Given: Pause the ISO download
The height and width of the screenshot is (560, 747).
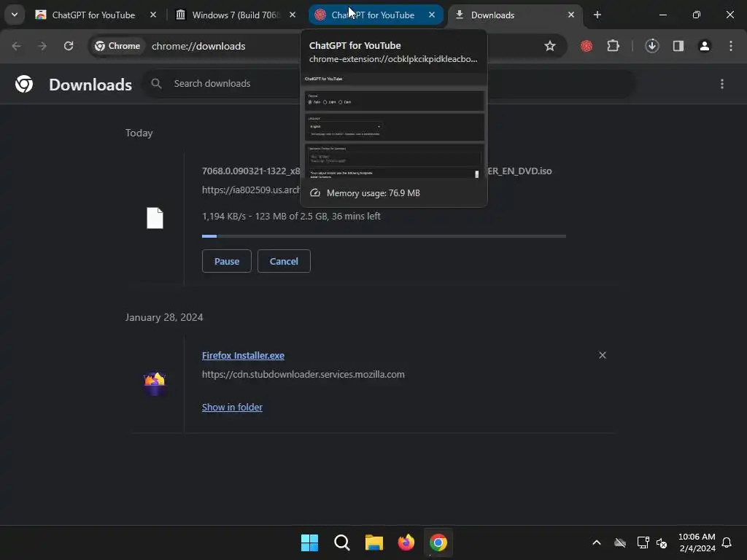Looking at the screenshot, I should [227, 261].
